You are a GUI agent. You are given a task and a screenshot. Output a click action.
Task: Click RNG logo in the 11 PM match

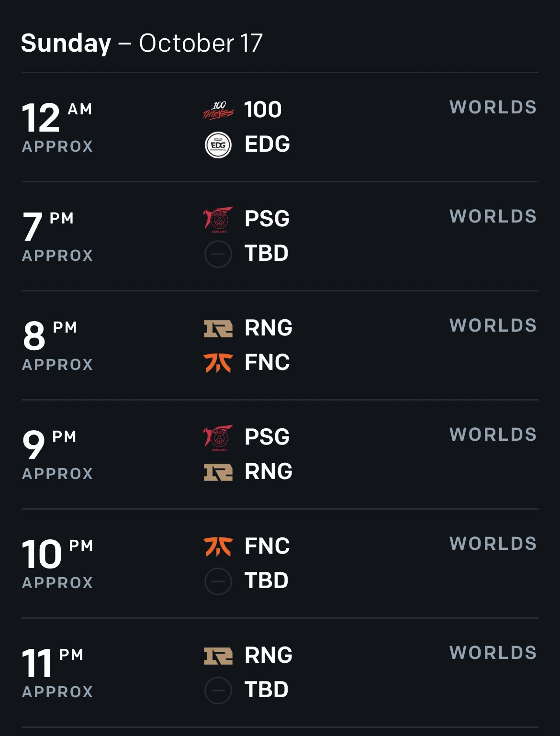tap(218, 656)
